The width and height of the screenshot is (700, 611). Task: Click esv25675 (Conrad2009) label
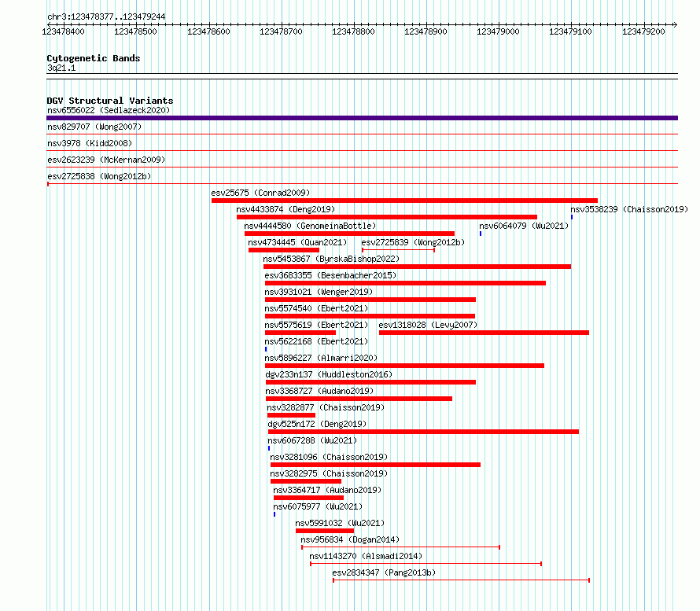click(x=260, y=193)
